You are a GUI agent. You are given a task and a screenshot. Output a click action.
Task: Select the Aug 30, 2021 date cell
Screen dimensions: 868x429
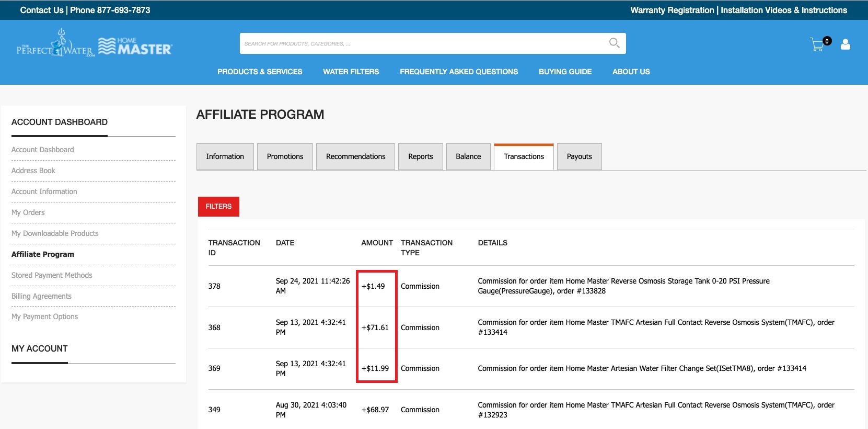point(311,410)
